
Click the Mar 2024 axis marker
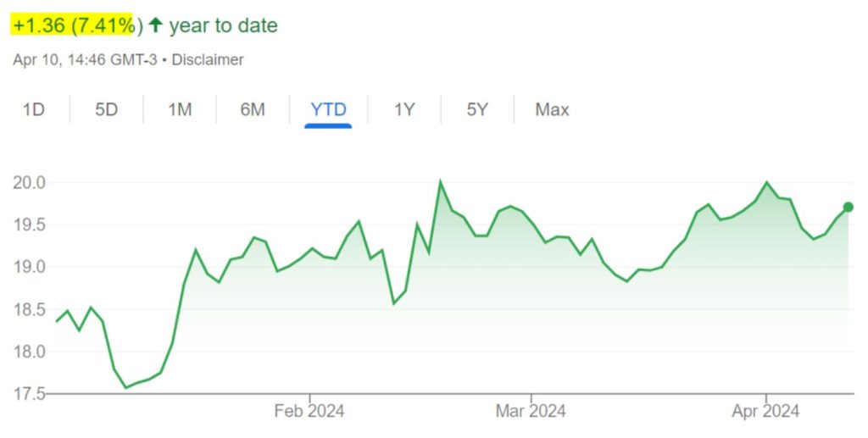[x=531, y=411]
